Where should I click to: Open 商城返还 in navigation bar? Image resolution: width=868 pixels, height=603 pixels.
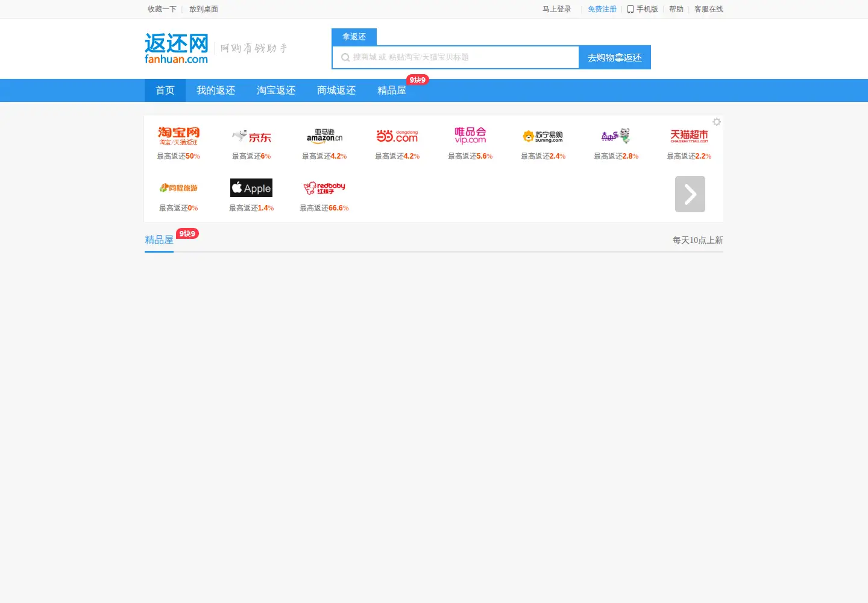(x=336, y=90)
